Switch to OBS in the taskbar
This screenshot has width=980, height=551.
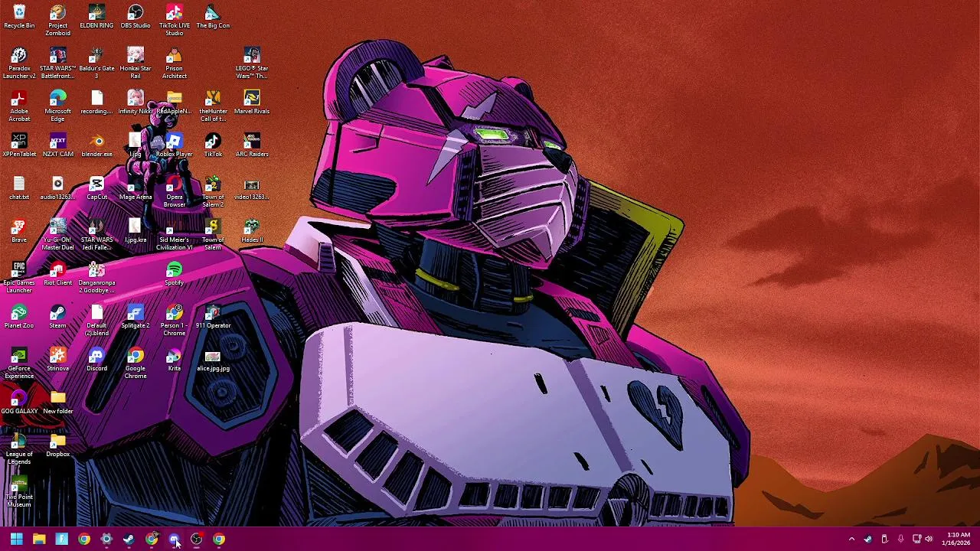(x=197, y=539)
